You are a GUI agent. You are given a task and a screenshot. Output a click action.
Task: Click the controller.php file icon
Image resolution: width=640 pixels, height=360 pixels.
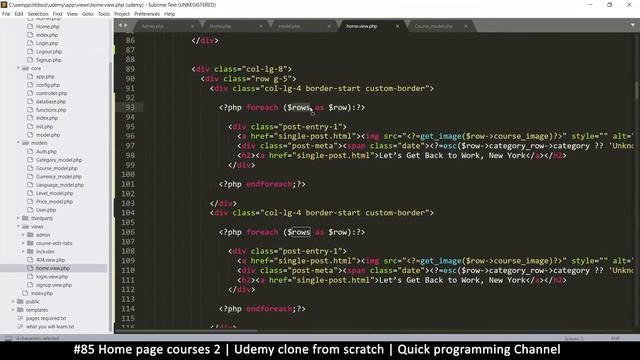tap(30, 93)
